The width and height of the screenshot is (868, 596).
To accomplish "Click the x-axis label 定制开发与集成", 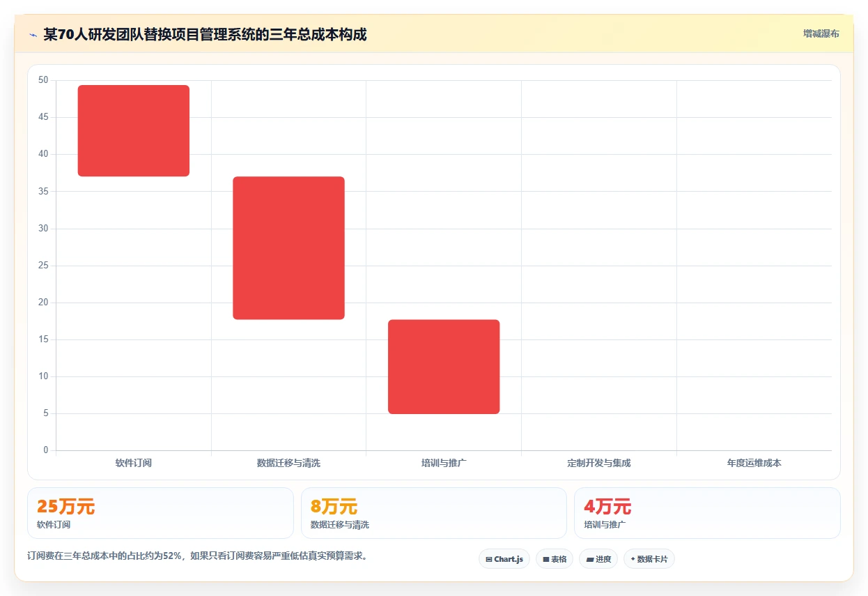I will [x=599, y=463].
